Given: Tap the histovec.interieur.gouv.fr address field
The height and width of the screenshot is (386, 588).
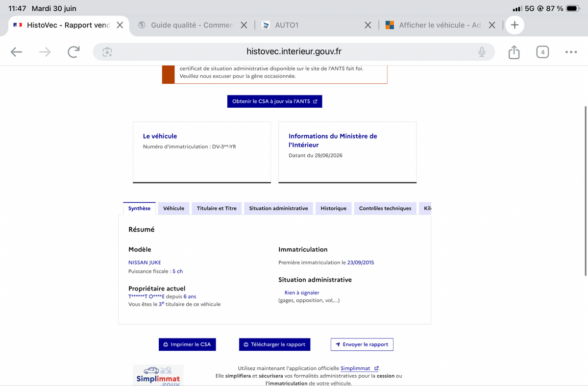Looking at the screenshot, I should pyautogui.click(x=294, y=52).
